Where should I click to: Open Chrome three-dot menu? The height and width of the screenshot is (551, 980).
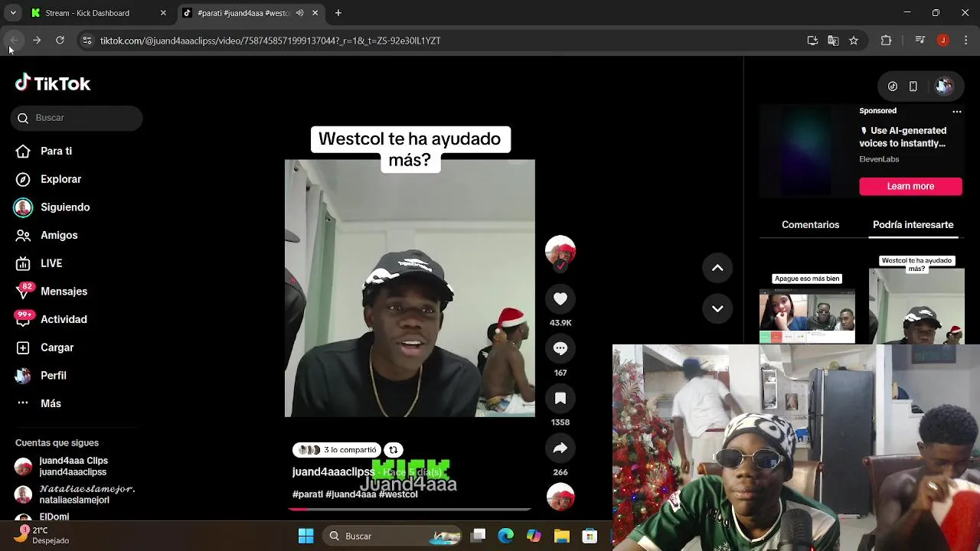pyautogui.click(x=965, y=41)
